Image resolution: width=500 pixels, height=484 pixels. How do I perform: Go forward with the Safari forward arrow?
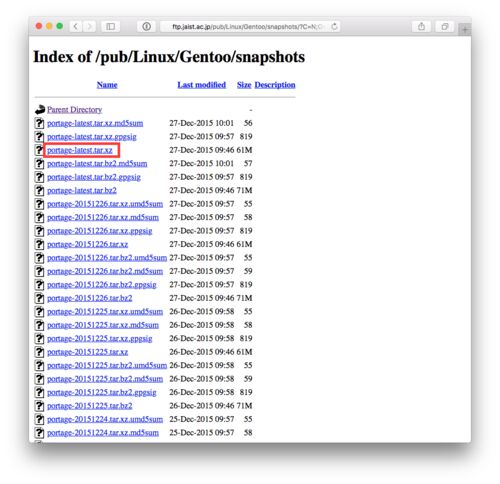click(89, 26)
